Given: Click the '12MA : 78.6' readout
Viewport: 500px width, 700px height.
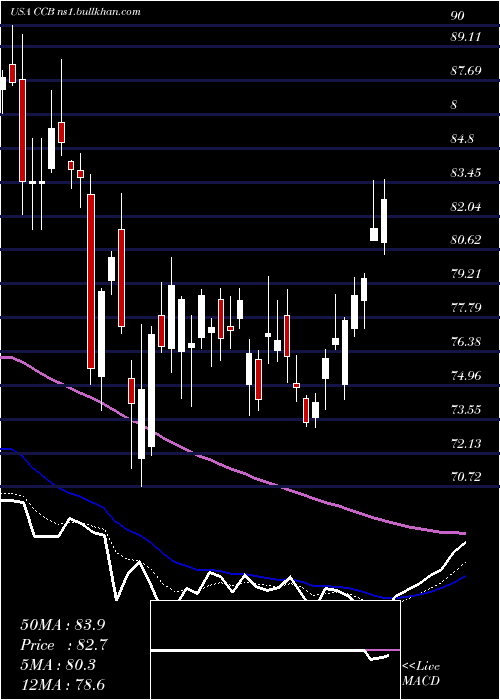Looking at the screenshot, I should [x=63, y=684].
